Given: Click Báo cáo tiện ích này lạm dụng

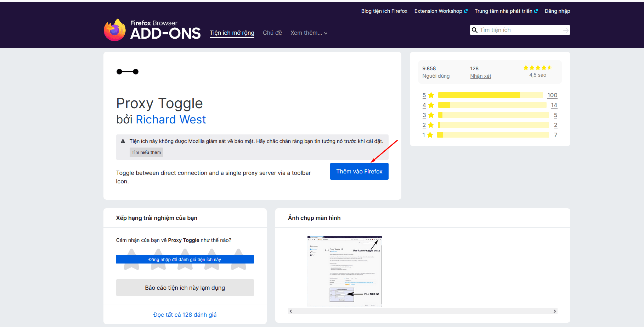Looking at the screenshot, I should [185, 288].
